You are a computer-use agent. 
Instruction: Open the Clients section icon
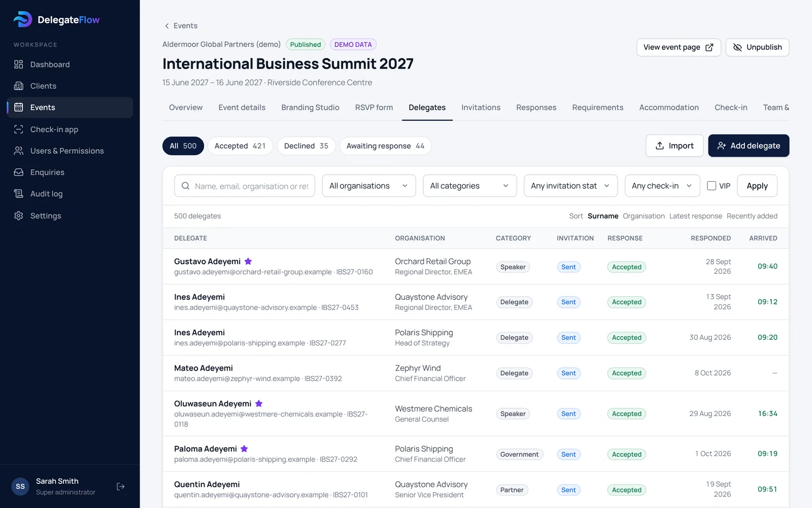(x=19, y=86)
